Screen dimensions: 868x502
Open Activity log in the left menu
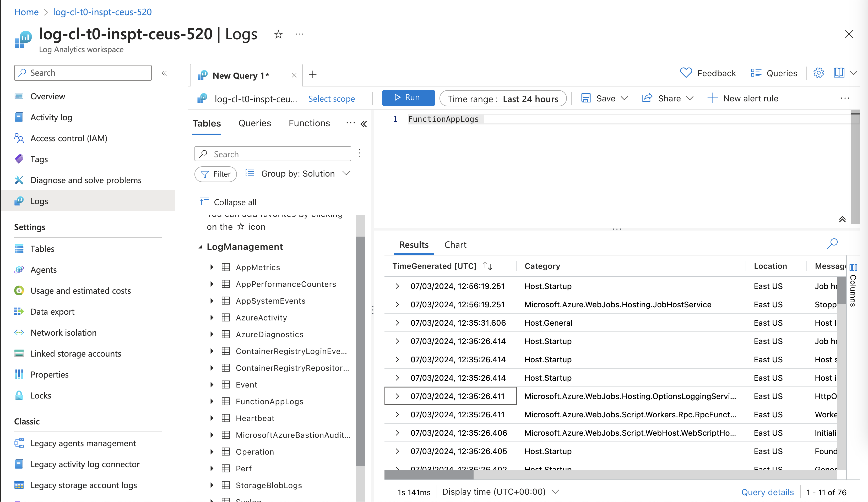pos(51,117)
